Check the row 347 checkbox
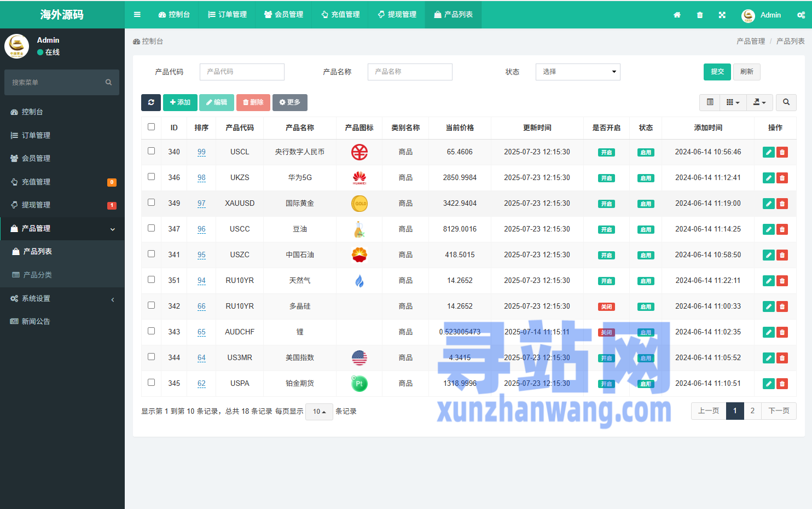The height and width of the screenshot is (509, 812). (151, 228)
